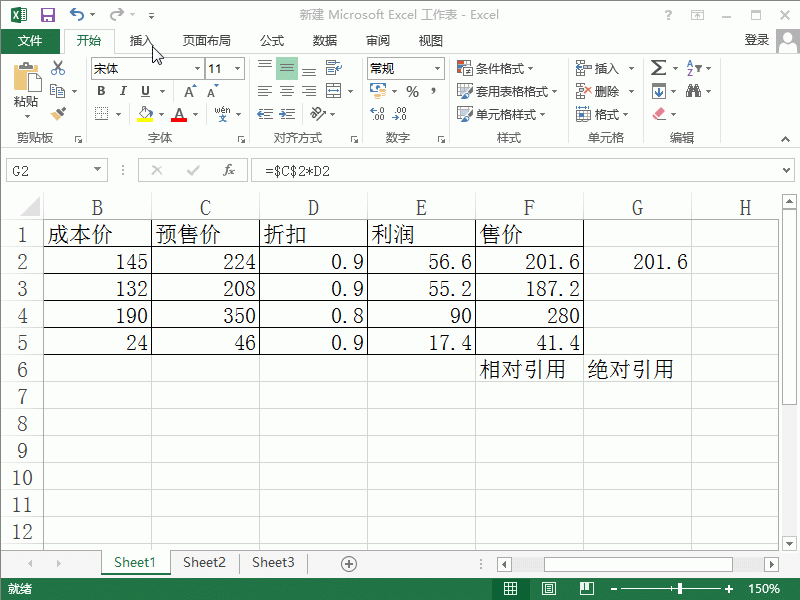Viewport: 800px width, 600px height.
Task: Click the AutoSum Σ icon
Action: coord(657,67)
